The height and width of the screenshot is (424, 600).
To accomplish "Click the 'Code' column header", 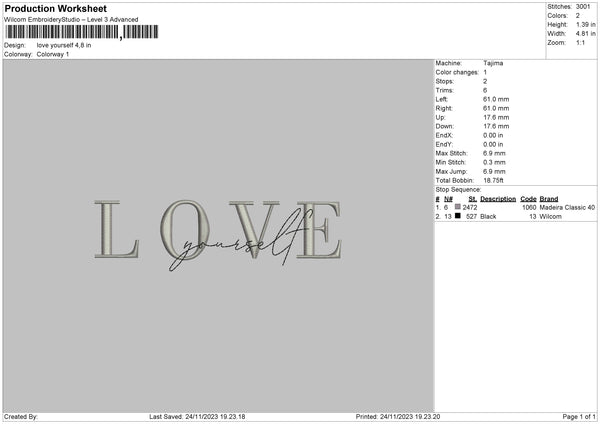I will pyautogui.click(x=528, y=199).
